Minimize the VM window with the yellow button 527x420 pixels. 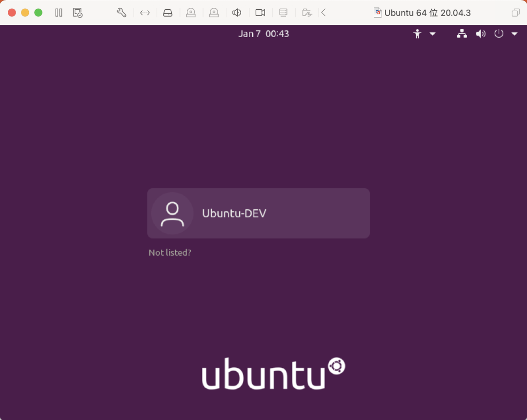(25, 13)
